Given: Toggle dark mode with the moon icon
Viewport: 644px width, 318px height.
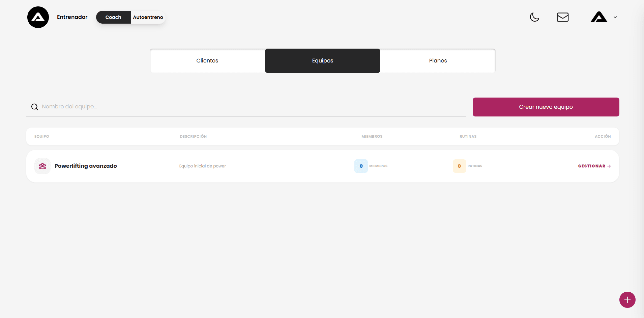Looking at the screenshot, I should click(534, 17).
